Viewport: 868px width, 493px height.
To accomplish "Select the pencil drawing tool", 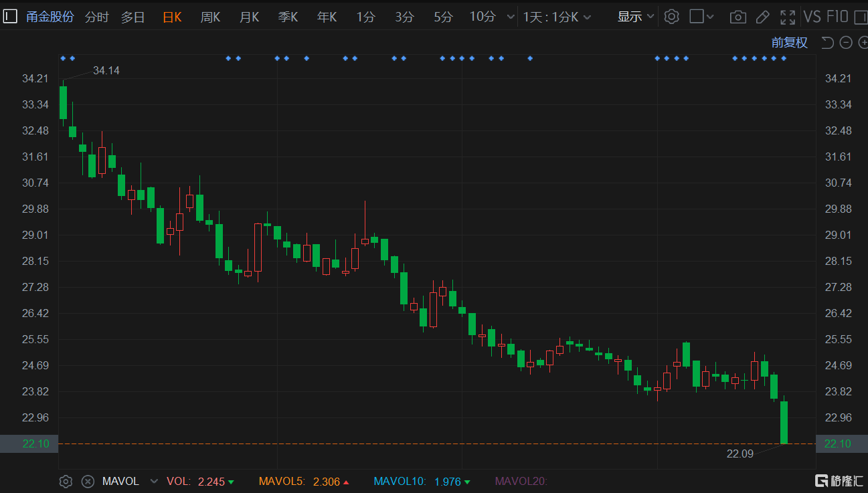I will coord(762,17).
